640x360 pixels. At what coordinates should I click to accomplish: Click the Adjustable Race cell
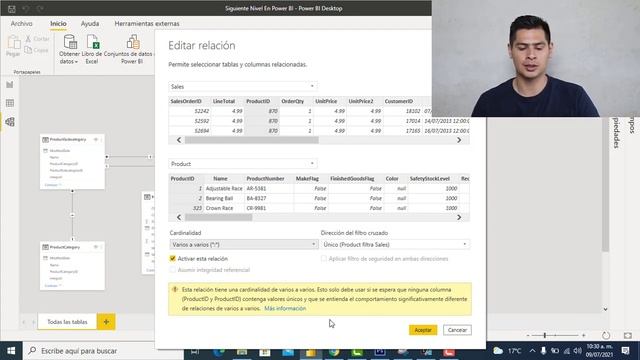(x=224, y=189)
